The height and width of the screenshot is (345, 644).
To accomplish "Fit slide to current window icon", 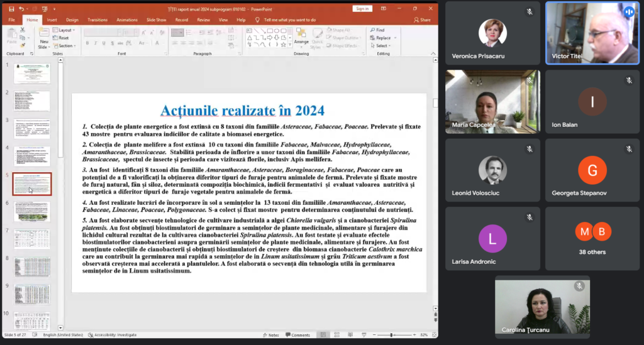I will tap(433, 335).
